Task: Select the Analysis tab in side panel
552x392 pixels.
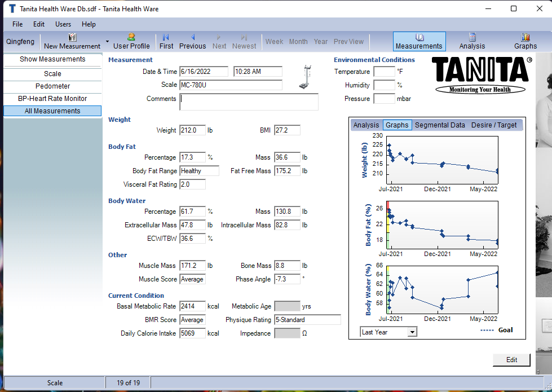Action: click(x=366, y=125)
